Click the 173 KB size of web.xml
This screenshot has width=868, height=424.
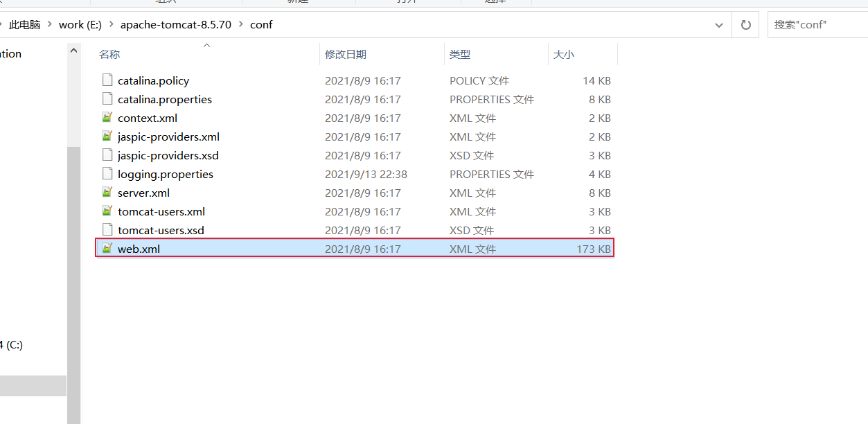coord(594,249)
